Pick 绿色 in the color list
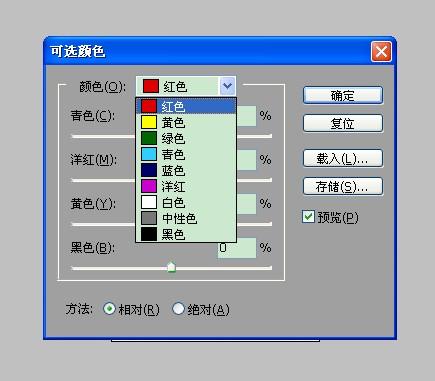 pyautogui.click(x=186, y=138)
